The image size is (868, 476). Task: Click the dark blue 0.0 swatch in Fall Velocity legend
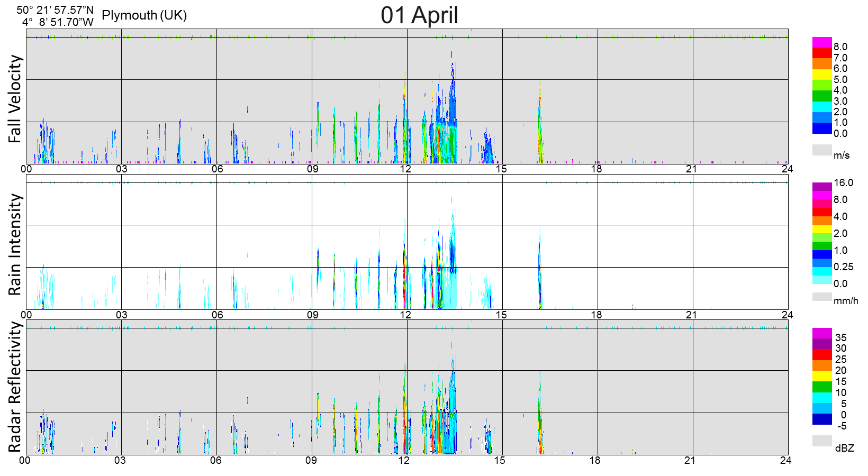tap(822, 129)
